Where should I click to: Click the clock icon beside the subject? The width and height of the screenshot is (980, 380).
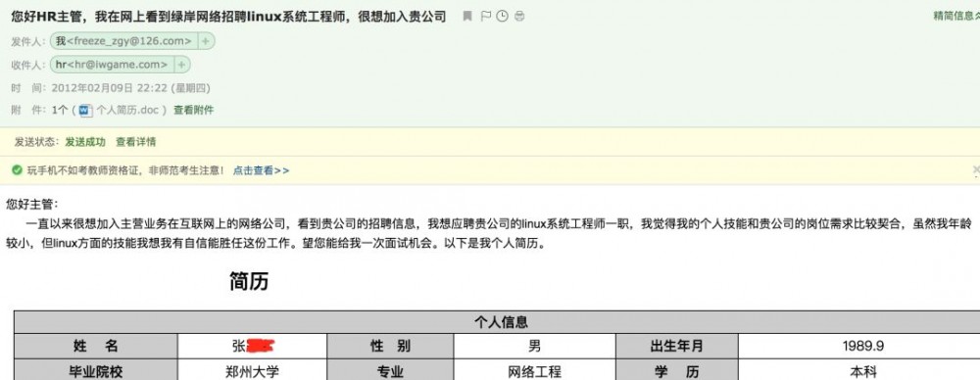(502, 17)
